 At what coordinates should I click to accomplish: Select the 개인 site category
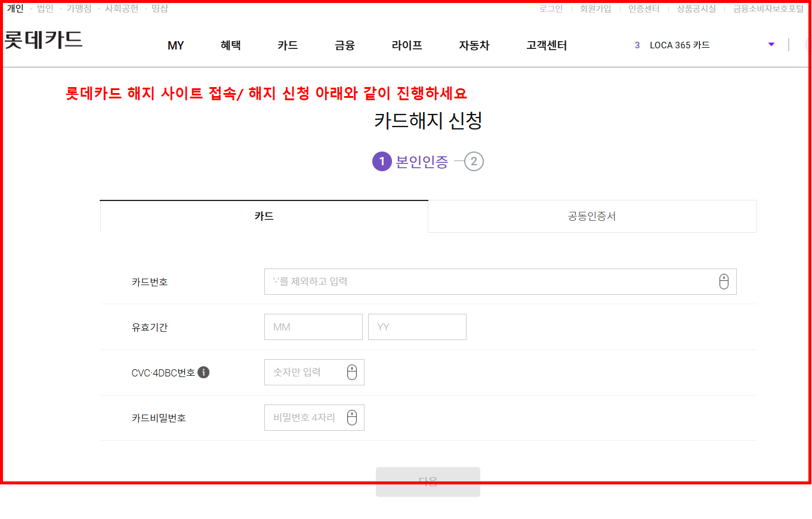(x=16, y=9)
